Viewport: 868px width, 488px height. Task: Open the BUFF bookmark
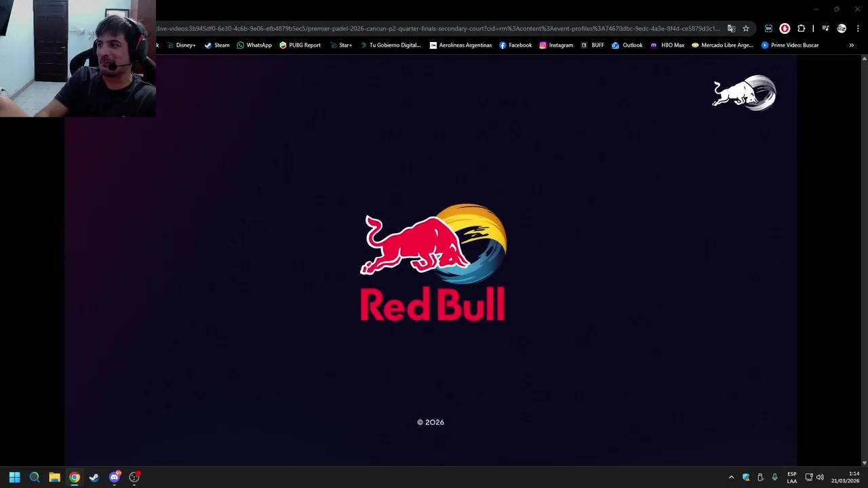[x=592, y=45]
